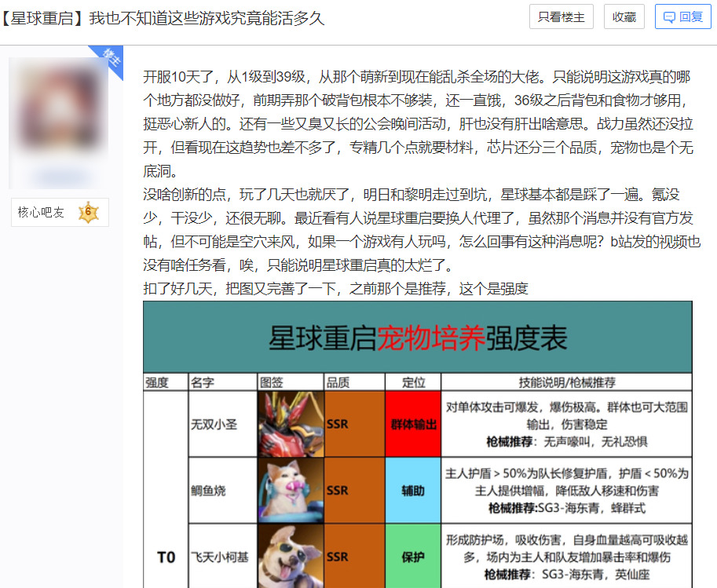Click the 飞天小柯基 corgi pet icon
Viewport: 717px width, 588px height.
[291, 556]
